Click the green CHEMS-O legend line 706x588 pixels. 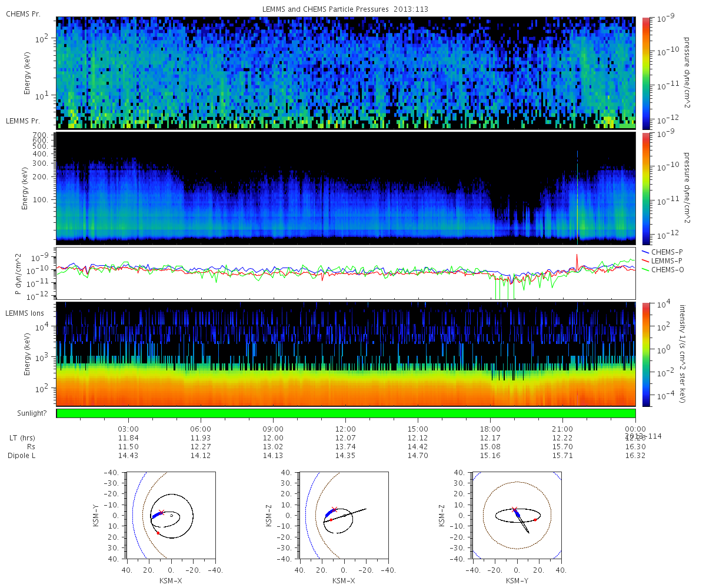click(x=645, y=269)
